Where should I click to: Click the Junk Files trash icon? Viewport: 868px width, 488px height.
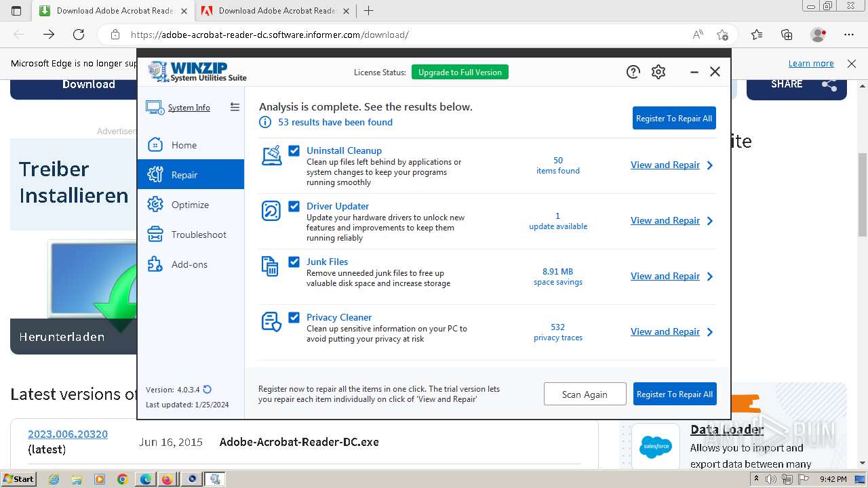click(x=270, y=266)
